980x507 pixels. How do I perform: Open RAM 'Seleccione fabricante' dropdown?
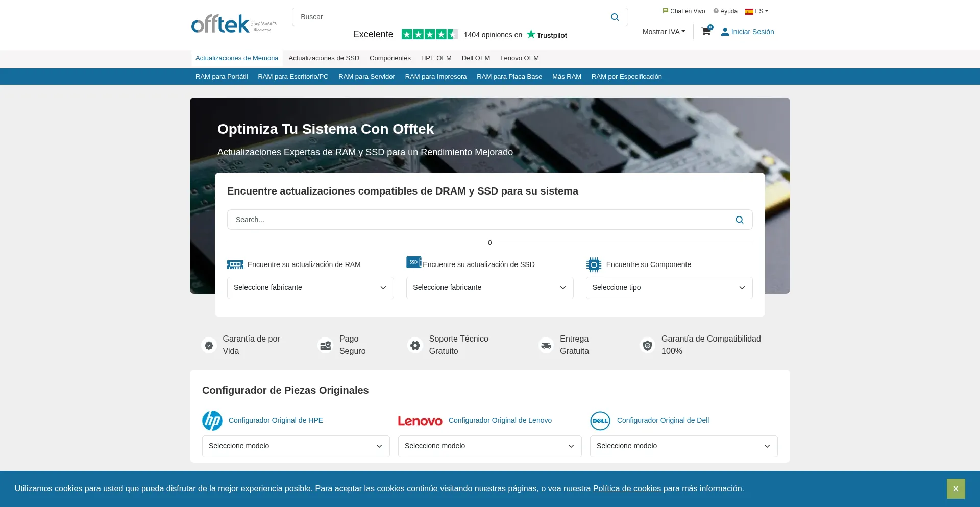tap(310, 288)
